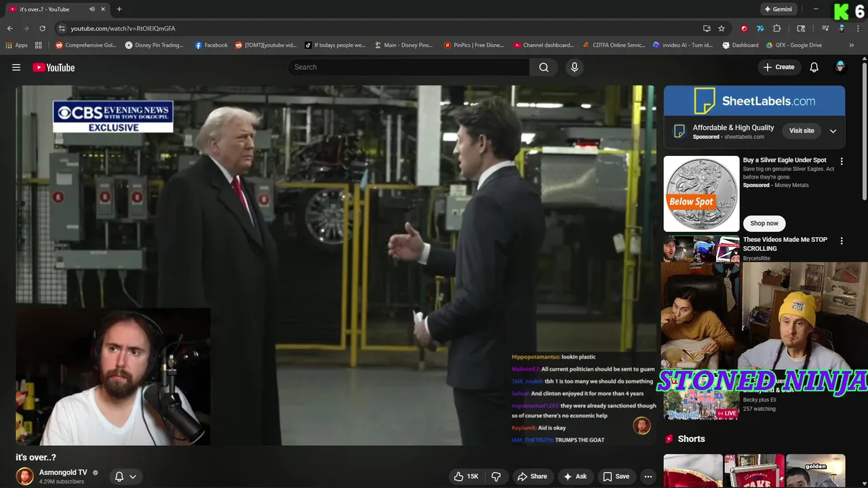Like the video with 15K likes
868x488 pixels.
(467, 476)
